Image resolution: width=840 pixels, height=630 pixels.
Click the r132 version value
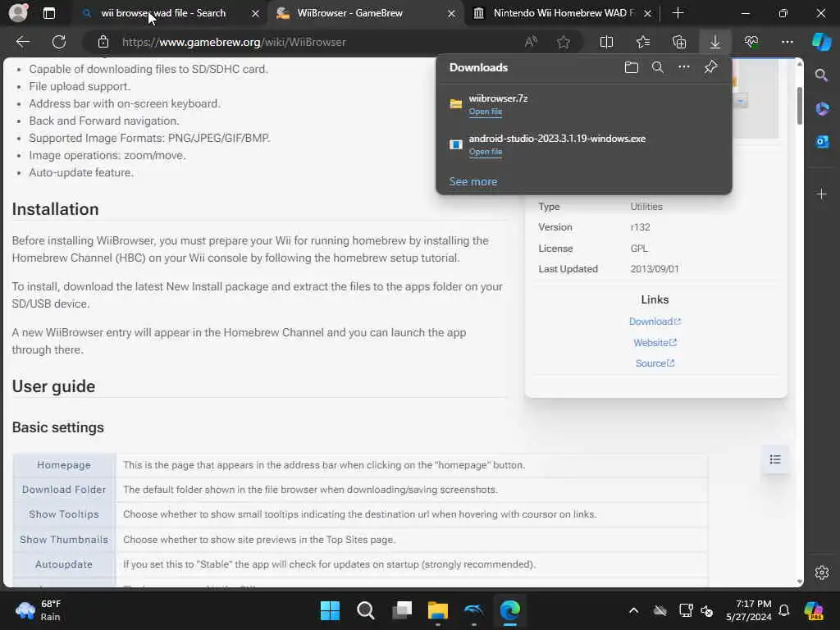pos(640,227)
